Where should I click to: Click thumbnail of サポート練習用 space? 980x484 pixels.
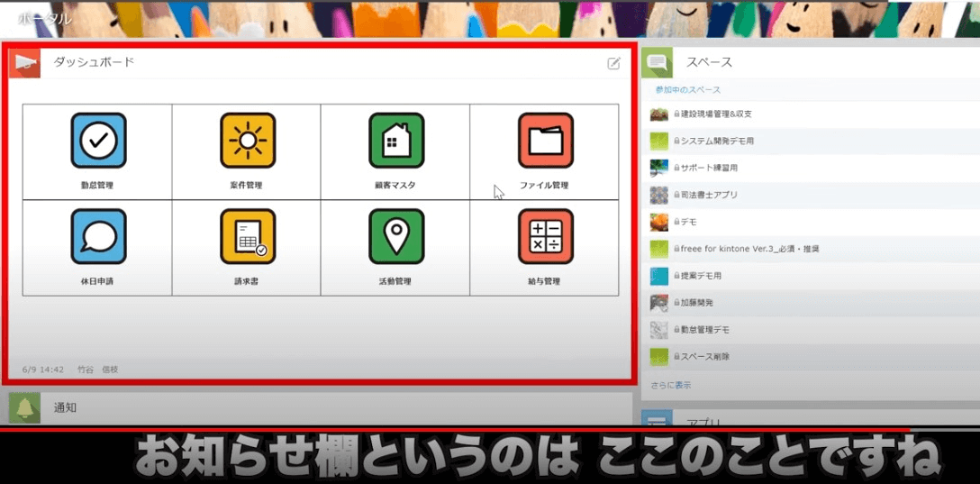[658, 169]
